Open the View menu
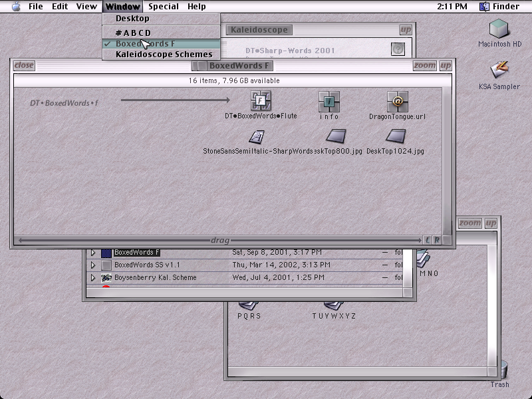 point(86,7)
